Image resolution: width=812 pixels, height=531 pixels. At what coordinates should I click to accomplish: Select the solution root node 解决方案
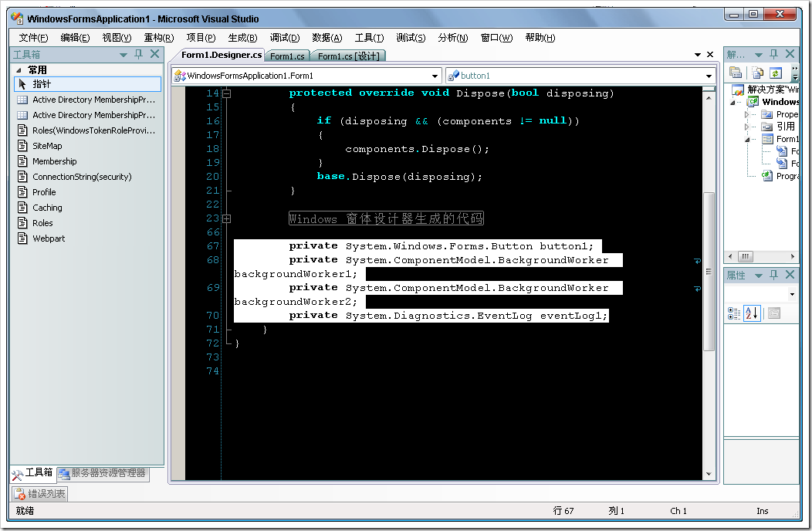[x=766, y=90]
